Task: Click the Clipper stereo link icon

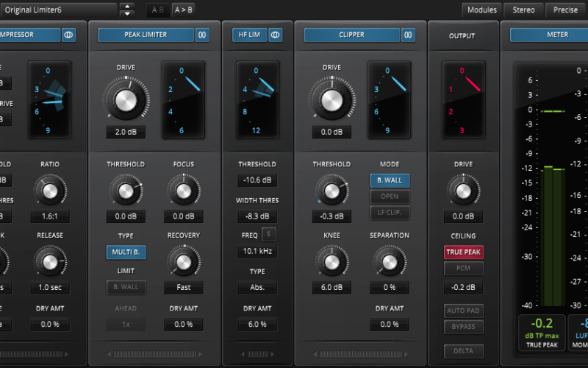Action: click(409, 35)
